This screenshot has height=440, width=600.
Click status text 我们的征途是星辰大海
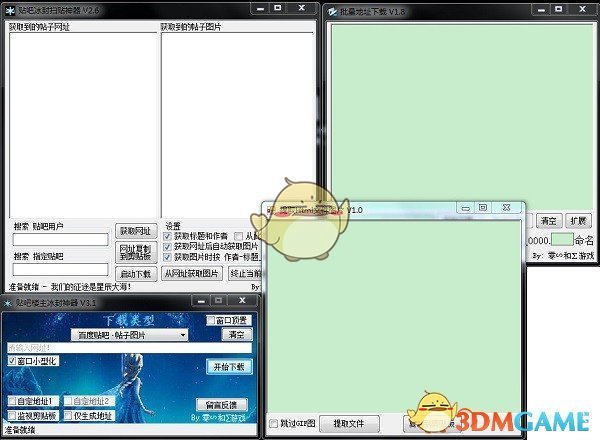91,287
